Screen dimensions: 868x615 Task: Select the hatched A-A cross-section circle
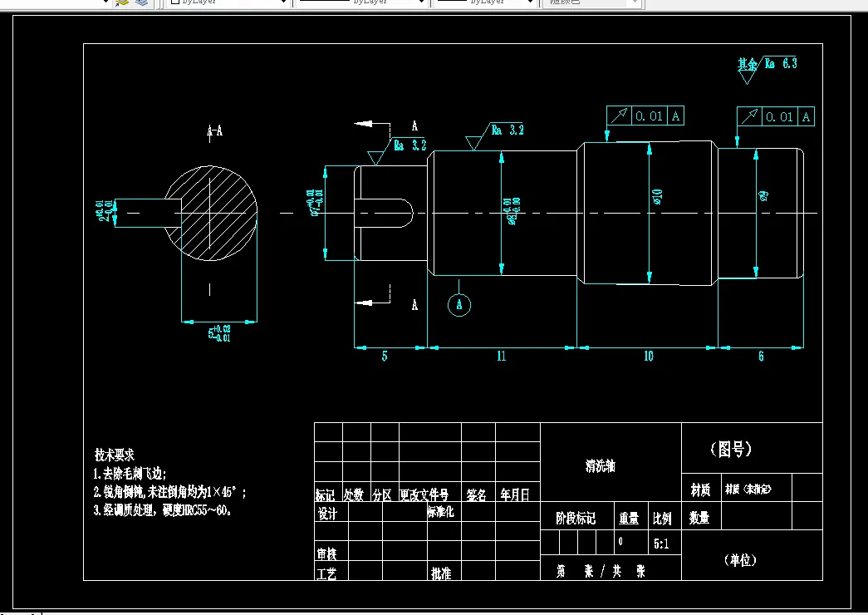[211, 214]
